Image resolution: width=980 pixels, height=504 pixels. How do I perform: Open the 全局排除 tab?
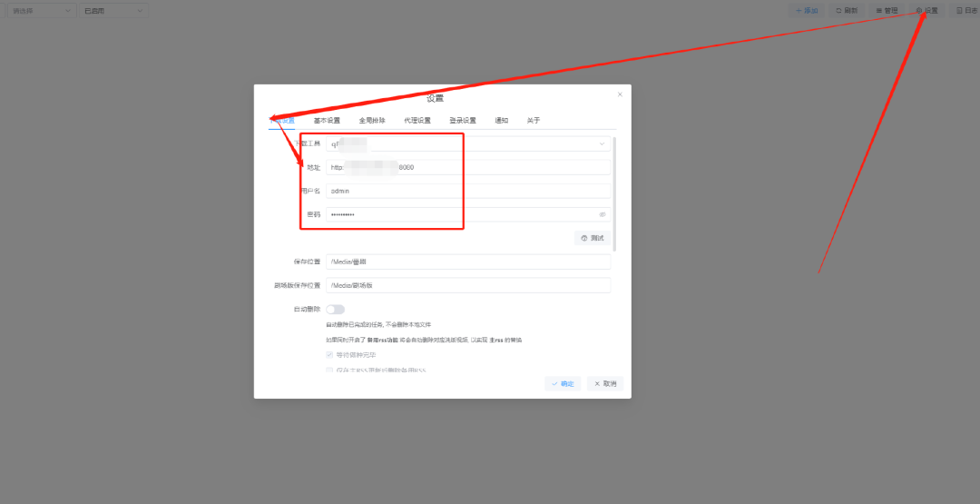372,121
